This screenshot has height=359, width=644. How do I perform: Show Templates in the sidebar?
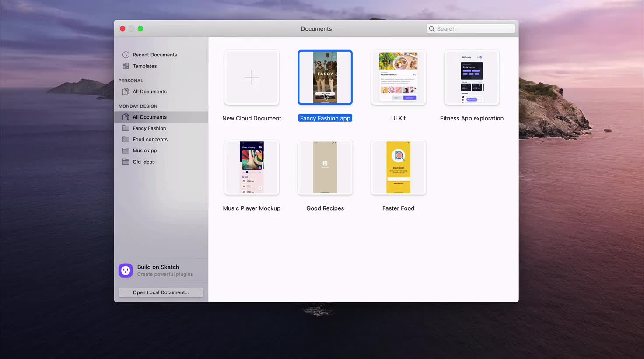click(161, 66)
